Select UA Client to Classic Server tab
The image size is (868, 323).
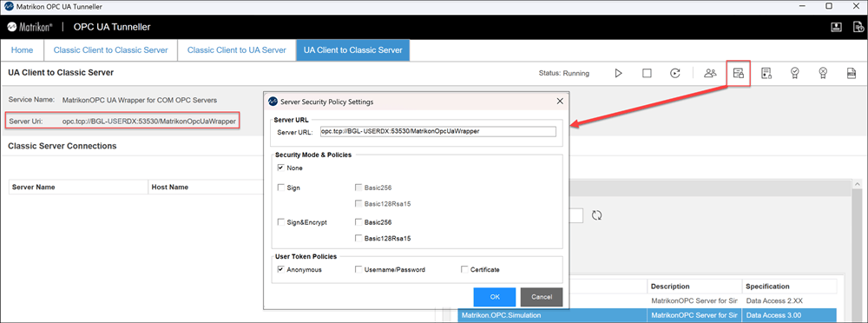[x=352, y=49]
